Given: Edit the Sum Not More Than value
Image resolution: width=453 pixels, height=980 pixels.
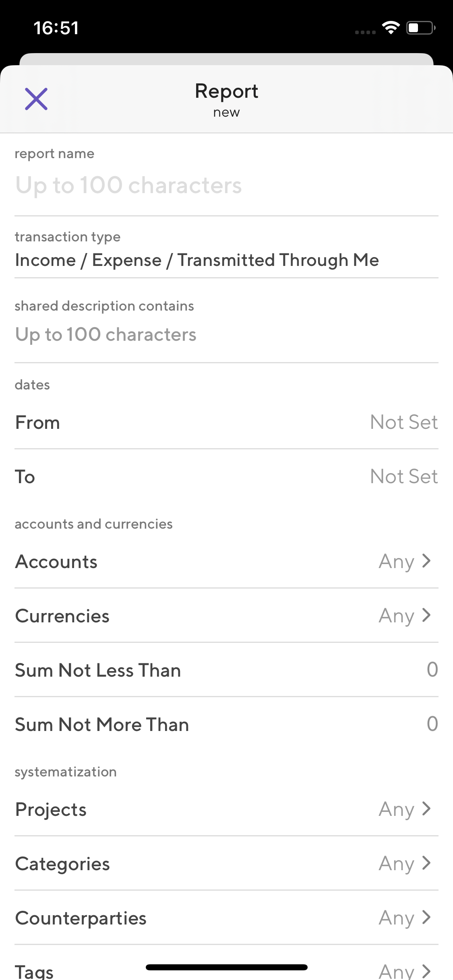Looking at the screenshot, I should click(432, 724).
